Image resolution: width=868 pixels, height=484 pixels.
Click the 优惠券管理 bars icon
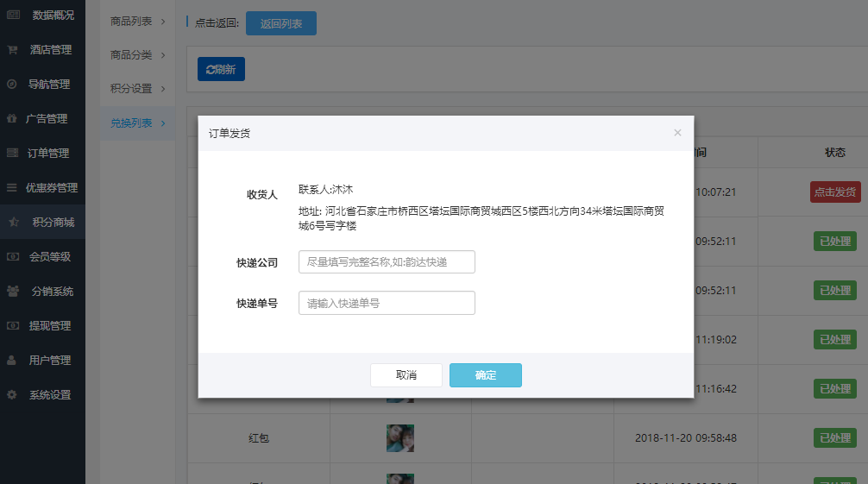(x=11, y=188)
